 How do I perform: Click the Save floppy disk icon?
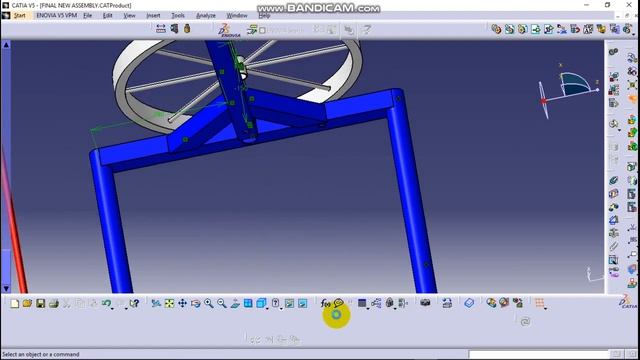click(40, 303)
